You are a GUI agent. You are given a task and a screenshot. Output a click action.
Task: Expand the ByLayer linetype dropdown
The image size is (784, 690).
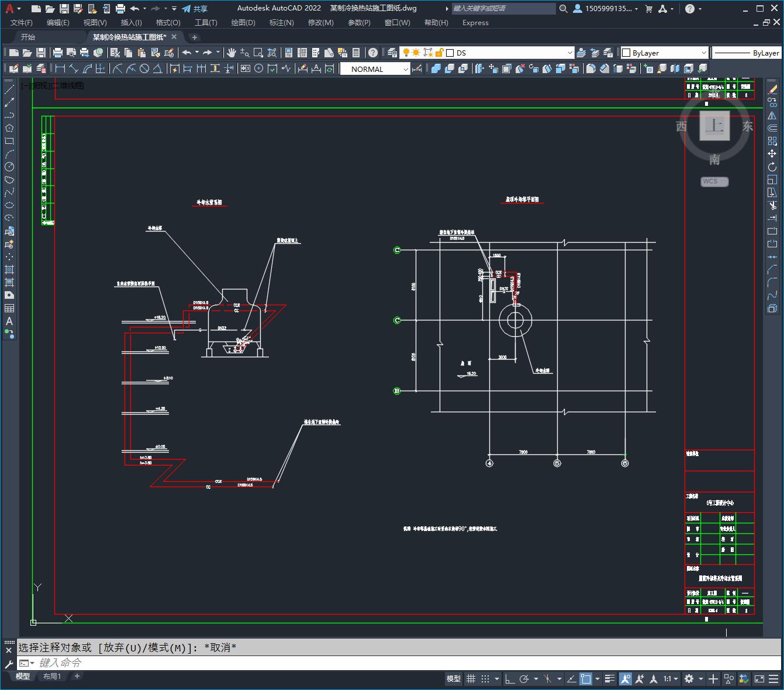pos(746,53)
